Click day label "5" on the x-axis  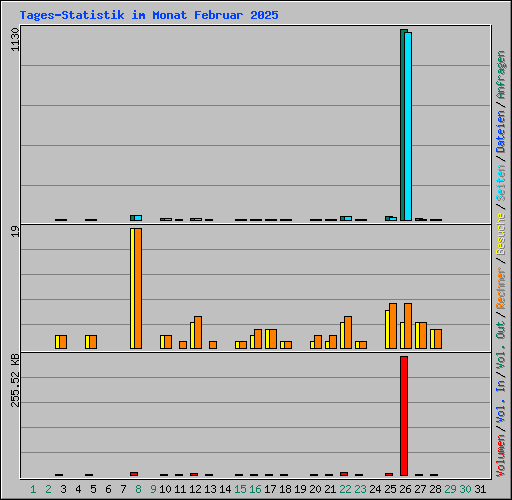(93, 489)
